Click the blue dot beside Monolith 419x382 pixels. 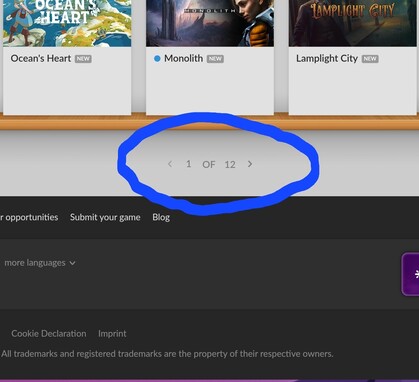point(157,59)
